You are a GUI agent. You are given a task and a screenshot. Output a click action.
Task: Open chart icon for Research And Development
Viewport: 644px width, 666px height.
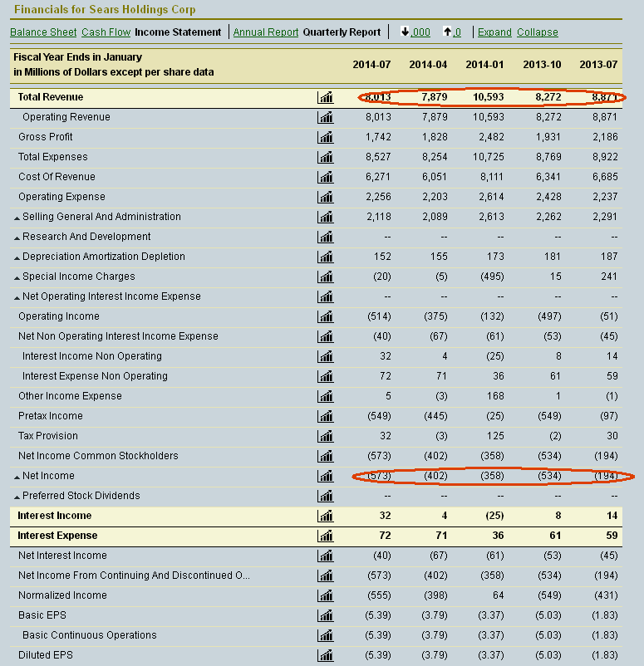[x=326, y=237]
